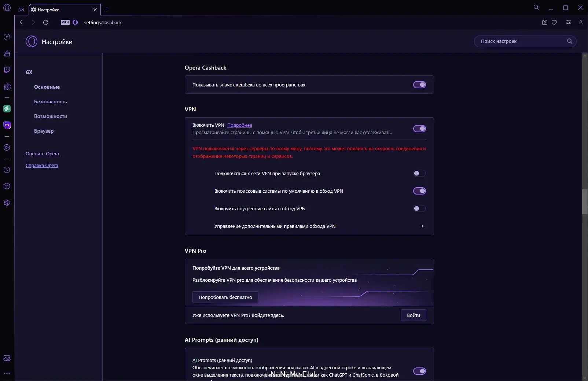The image size is (588, 381).
Task: Open the heart bookmarks icon
Action: pyautogui.click(x=554, y=22)
